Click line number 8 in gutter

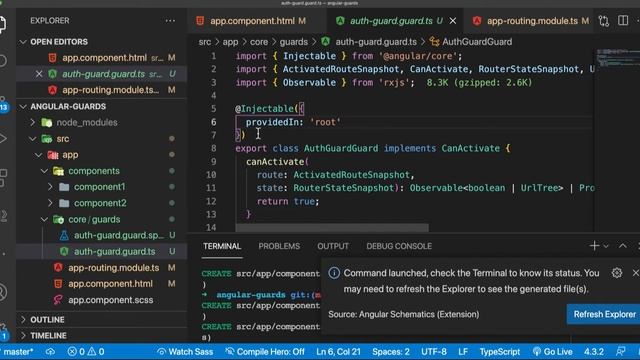tap(213, 148)
